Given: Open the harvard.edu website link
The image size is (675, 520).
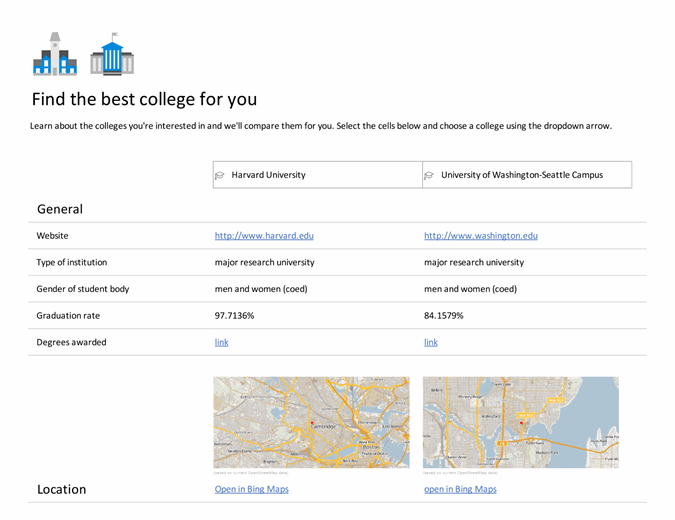Looking at the screenshot, I should pyautogui.click(x=264, y=236).
